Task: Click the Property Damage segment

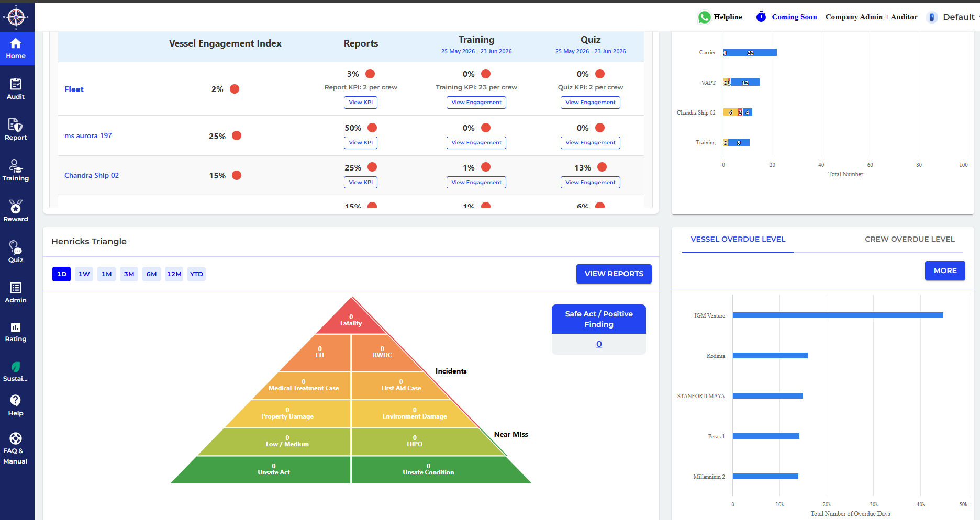Action: pos(287,414)
